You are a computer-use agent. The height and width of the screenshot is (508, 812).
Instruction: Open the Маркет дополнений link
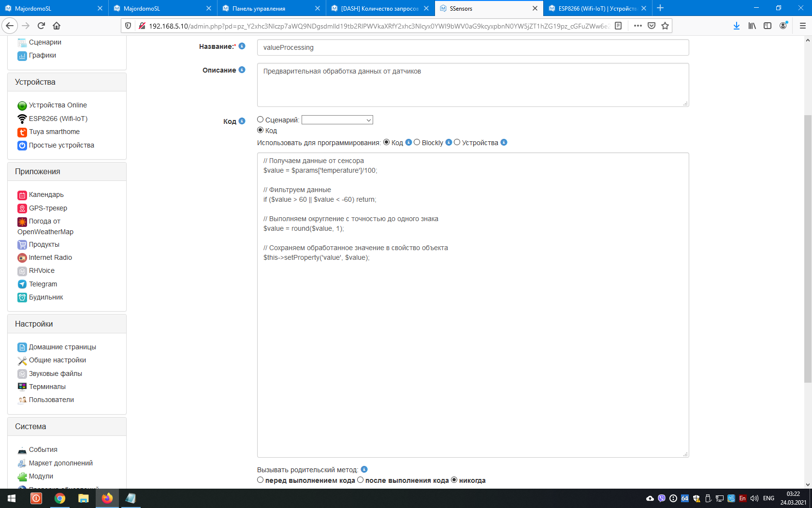click(60, 463)
